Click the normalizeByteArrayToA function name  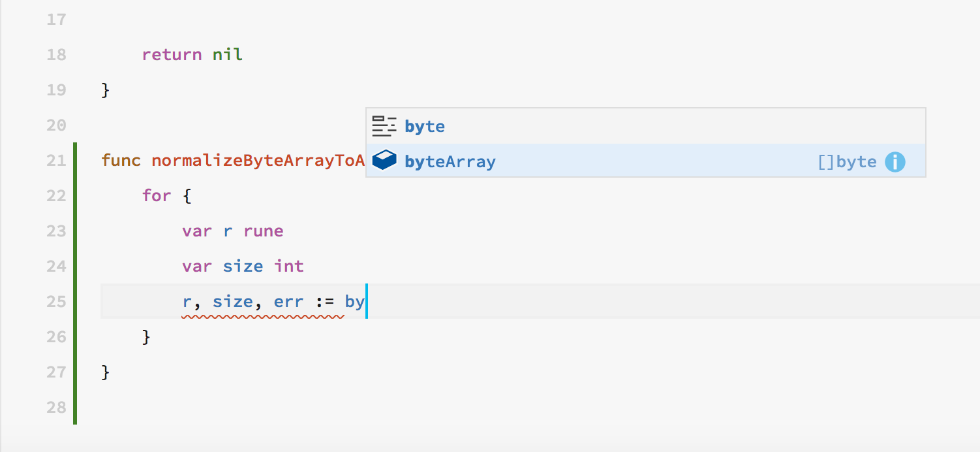pyautogui.click(x=258, y=160)
